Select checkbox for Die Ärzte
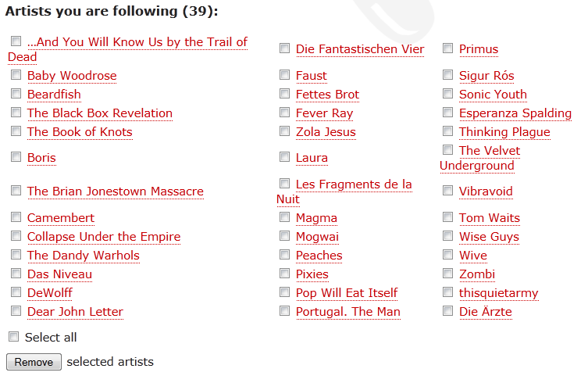Screen dimensions: 588x383 click(x=447, y=311)
